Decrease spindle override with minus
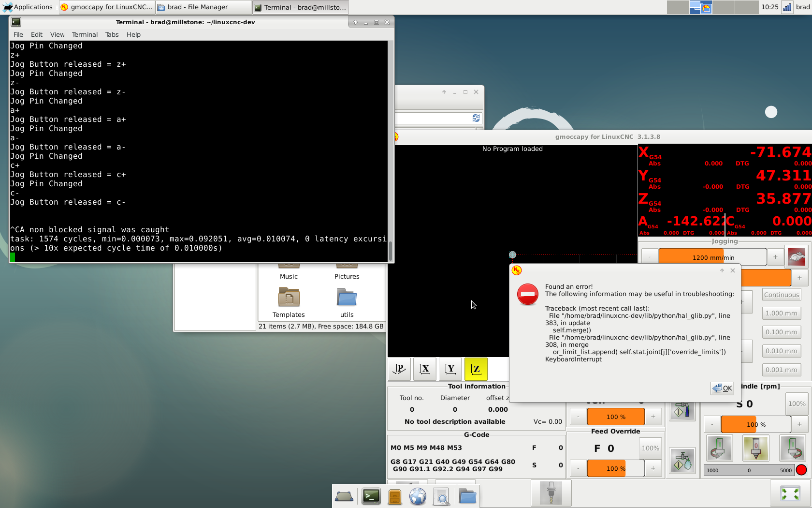Image resolution: width=812 pixels, height=508 pixels. (712, 424)
